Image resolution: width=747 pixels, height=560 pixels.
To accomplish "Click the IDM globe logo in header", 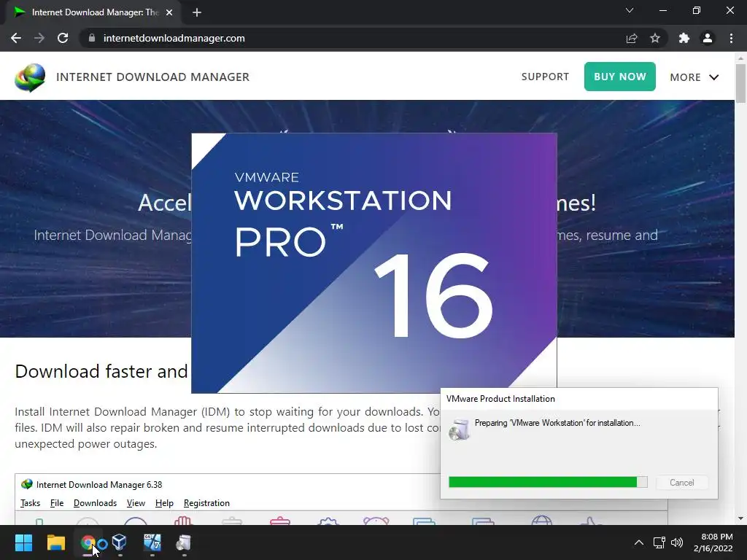I will pos(30,77).
